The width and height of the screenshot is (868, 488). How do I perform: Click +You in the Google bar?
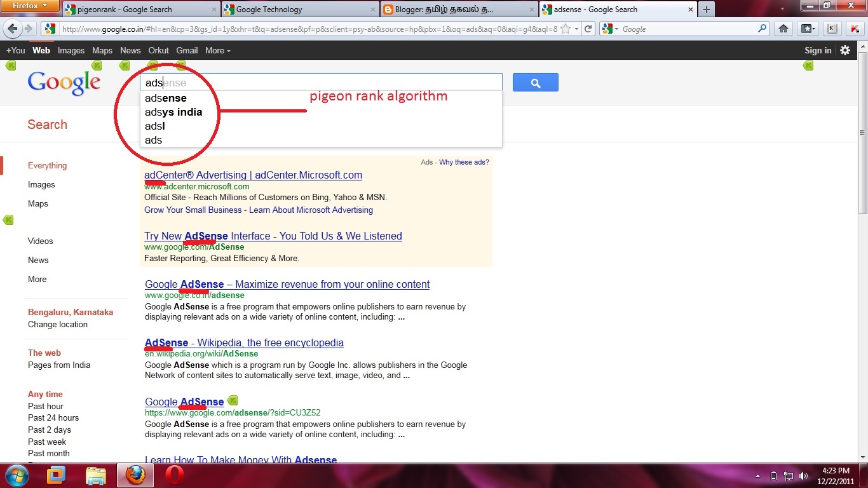click(x=16, y=50)
